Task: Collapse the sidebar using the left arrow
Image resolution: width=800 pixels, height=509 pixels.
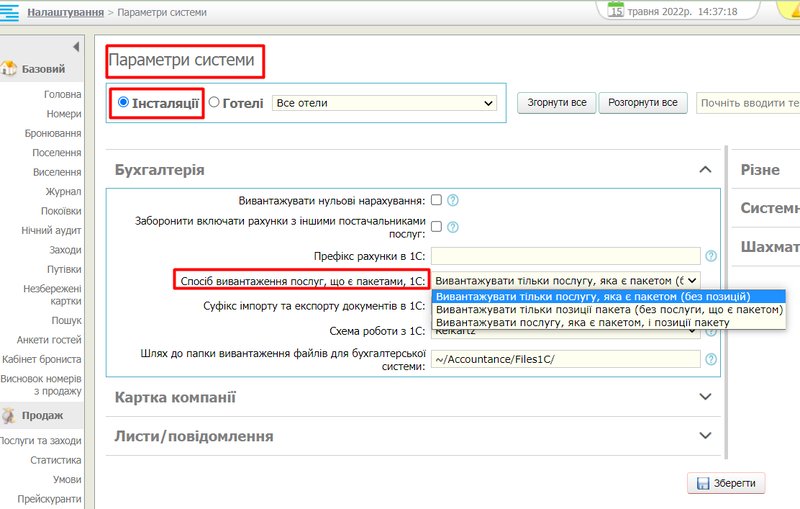Action: coord(76,47)
